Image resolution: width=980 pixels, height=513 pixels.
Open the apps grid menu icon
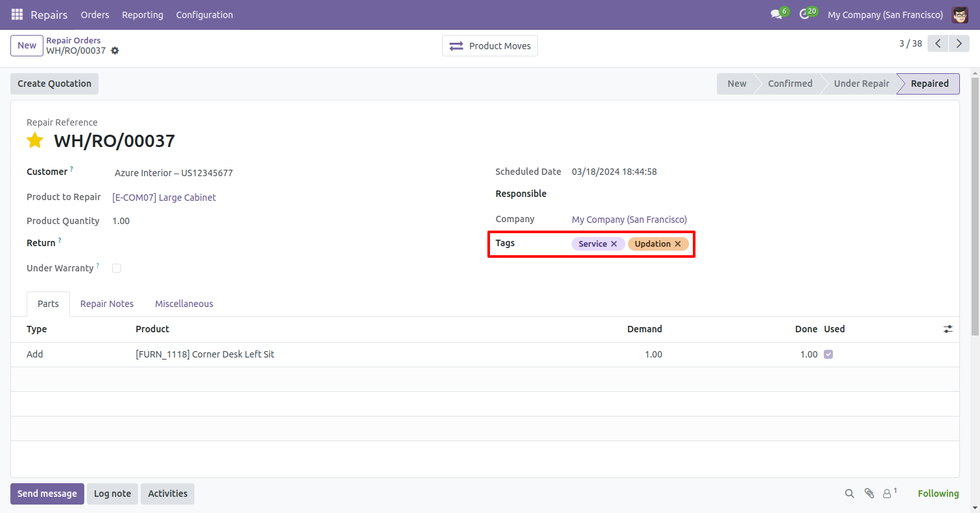[x=17, y=14]
